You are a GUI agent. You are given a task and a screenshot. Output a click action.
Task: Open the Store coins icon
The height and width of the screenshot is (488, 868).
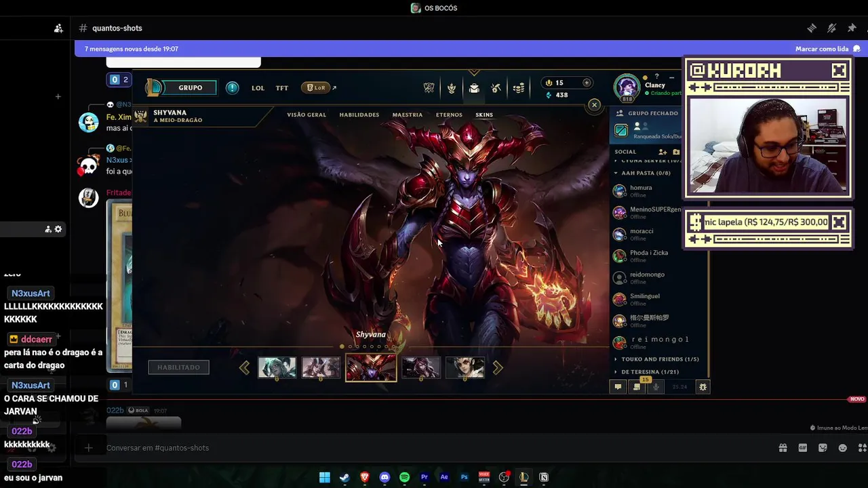(x=519, y=88)
